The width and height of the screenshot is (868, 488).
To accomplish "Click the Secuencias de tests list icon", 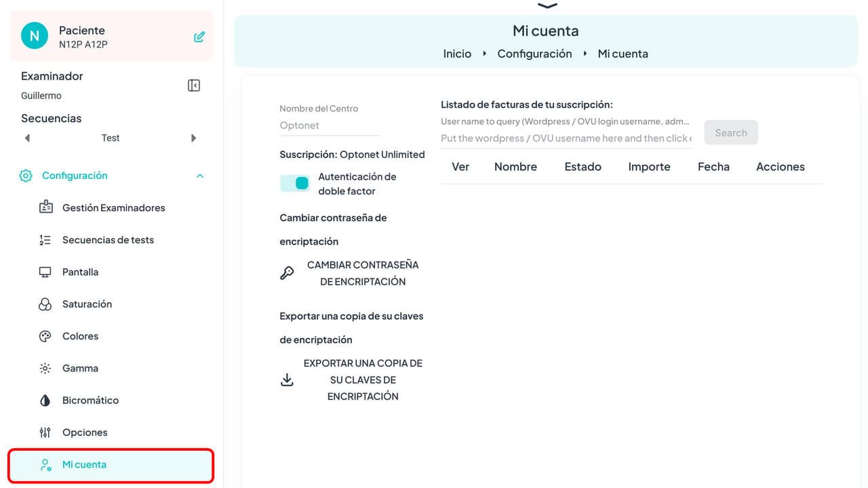I will 45,240.
